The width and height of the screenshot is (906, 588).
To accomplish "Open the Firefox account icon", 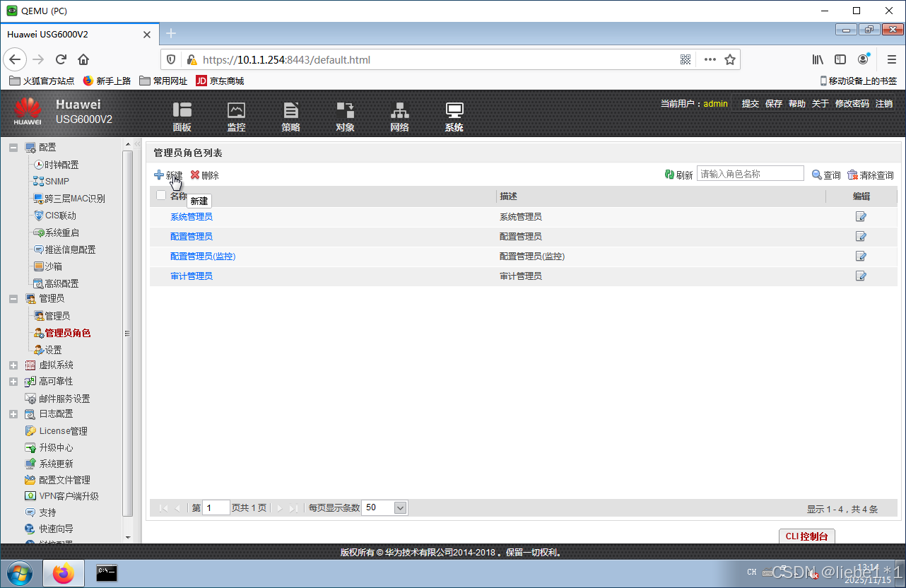I will pos(864,59).
